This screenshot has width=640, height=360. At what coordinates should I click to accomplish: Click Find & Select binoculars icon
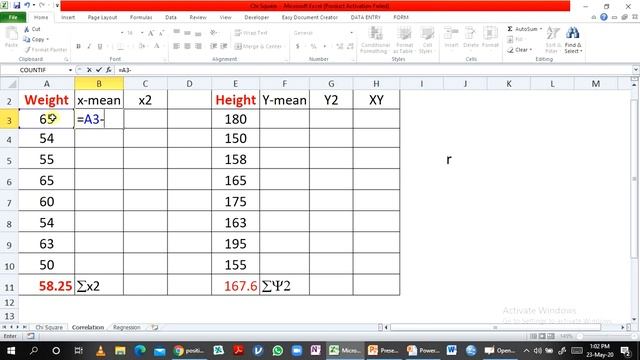click(x=573, y=33)
